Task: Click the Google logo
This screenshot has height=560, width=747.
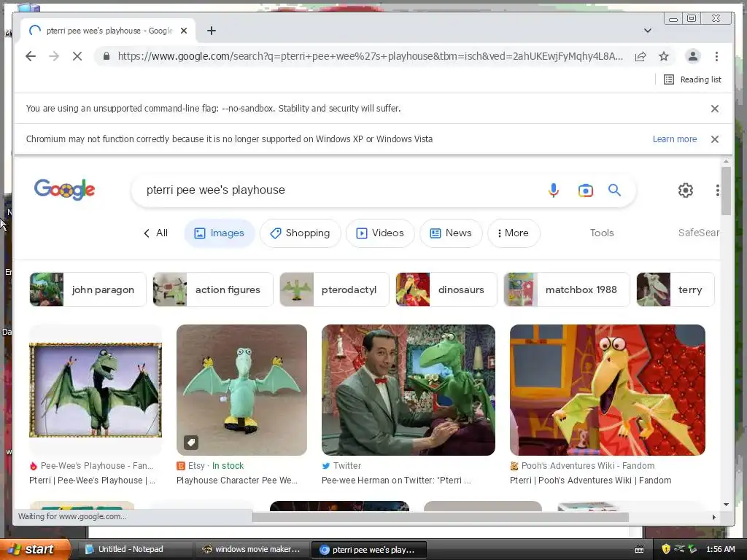Action: 65,190
